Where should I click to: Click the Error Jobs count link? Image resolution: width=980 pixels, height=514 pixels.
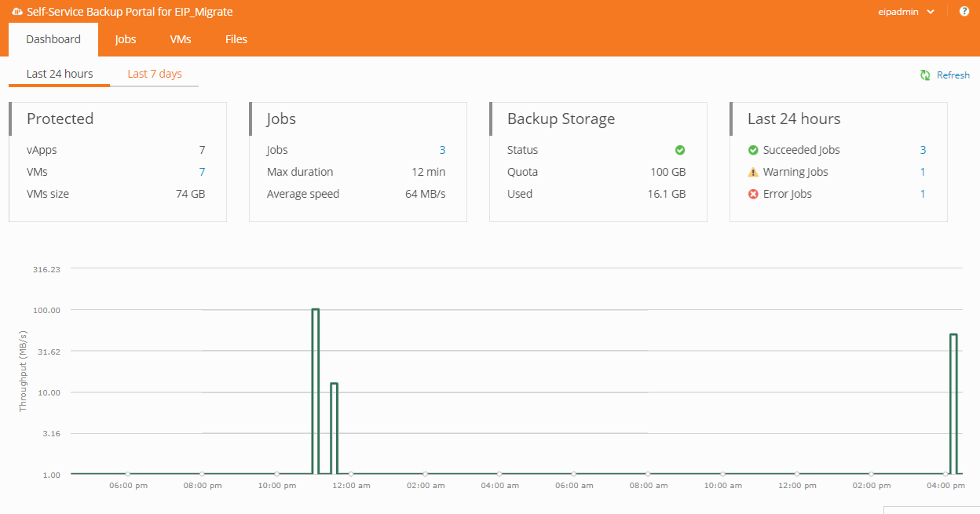pos(923,194)
